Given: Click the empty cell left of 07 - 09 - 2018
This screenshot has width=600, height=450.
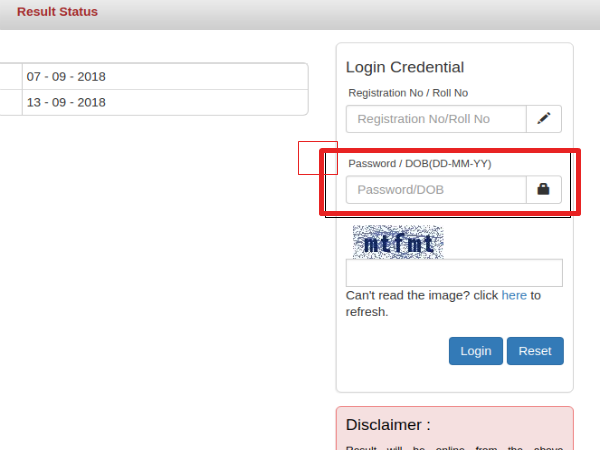Looking at the screenshot, I should (x=11, y=77).
